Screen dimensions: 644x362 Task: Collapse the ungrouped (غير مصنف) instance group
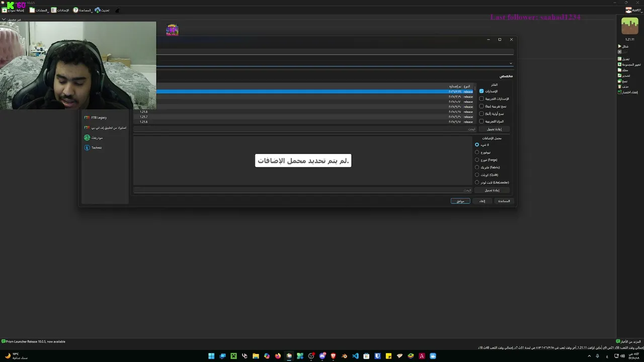click(4, 20)
